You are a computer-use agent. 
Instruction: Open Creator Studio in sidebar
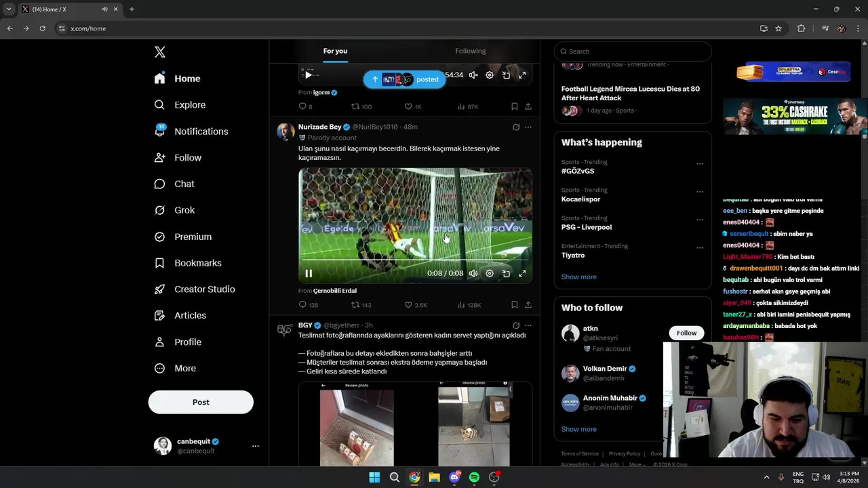[x=195, y=289]
